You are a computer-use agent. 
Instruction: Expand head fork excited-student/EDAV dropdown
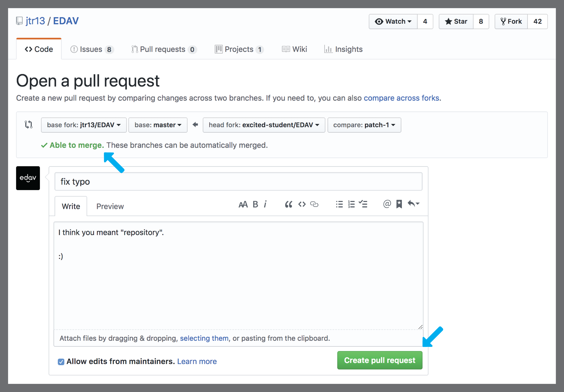coord(264,125)
